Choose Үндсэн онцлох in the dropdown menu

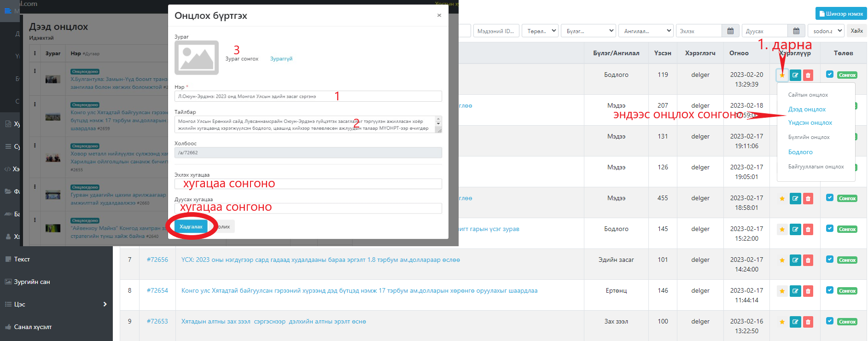[x=810, y=123]
